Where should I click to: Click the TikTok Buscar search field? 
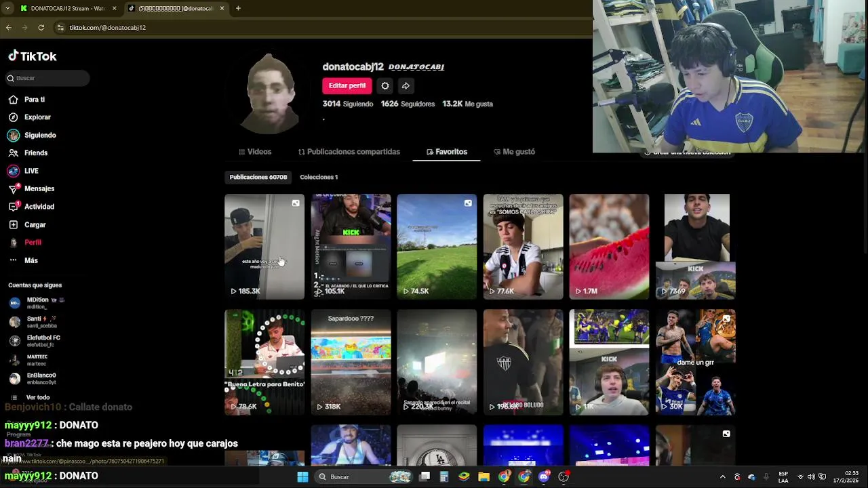click(x=47, y=78)
